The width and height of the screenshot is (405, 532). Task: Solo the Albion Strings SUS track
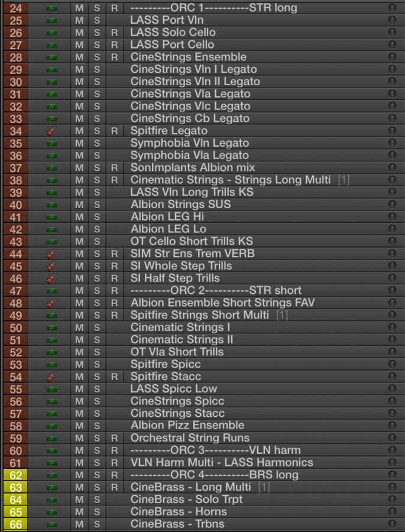coord(97,205)
